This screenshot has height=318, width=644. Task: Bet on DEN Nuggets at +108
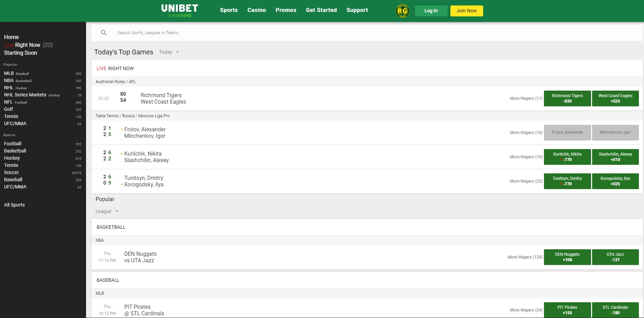click(567, 257)
